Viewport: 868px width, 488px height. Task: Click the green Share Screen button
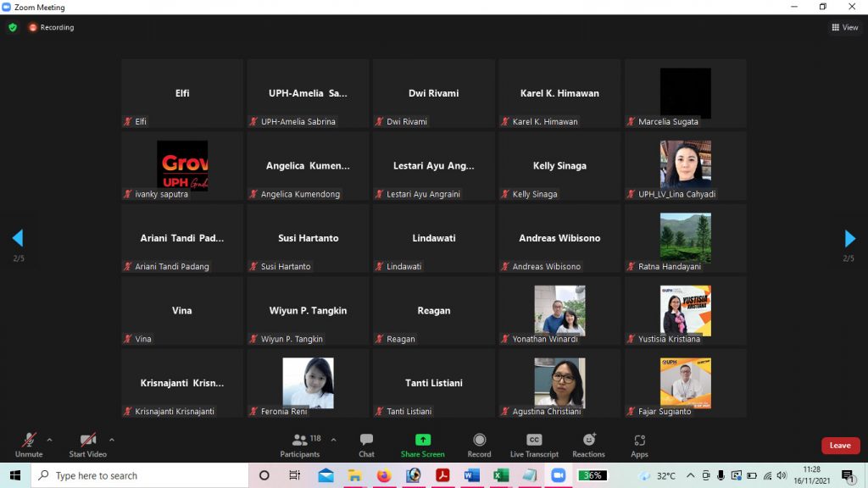(x=422, y=444)
